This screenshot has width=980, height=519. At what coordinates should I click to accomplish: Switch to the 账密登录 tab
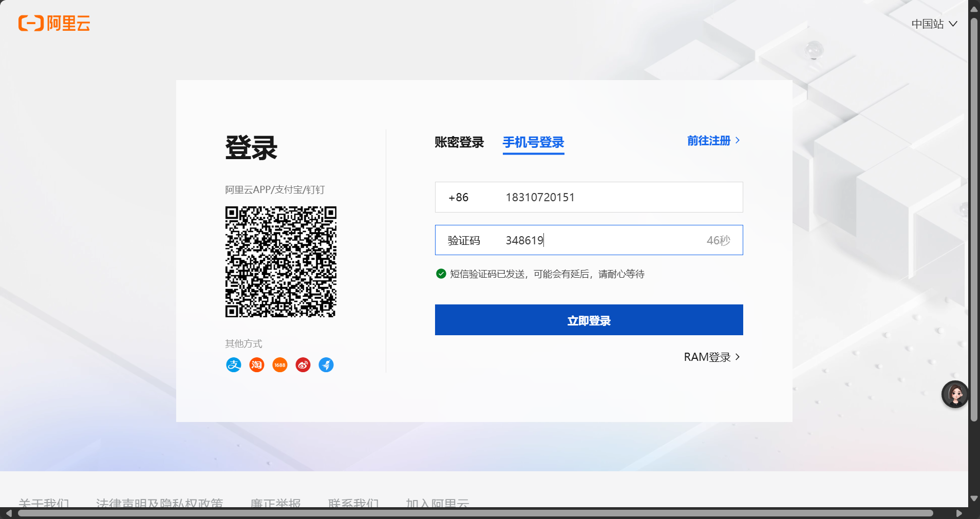click(459, 142)
